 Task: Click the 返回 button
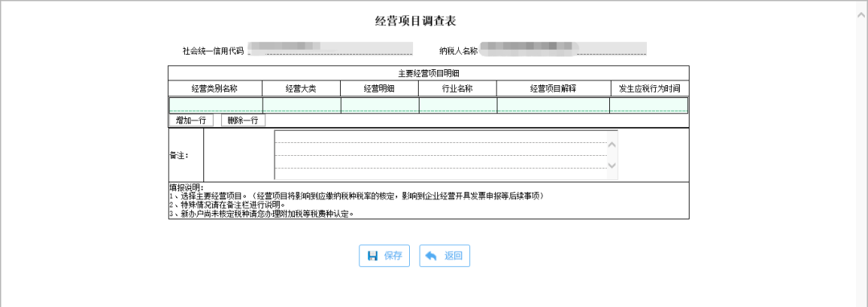444,256
